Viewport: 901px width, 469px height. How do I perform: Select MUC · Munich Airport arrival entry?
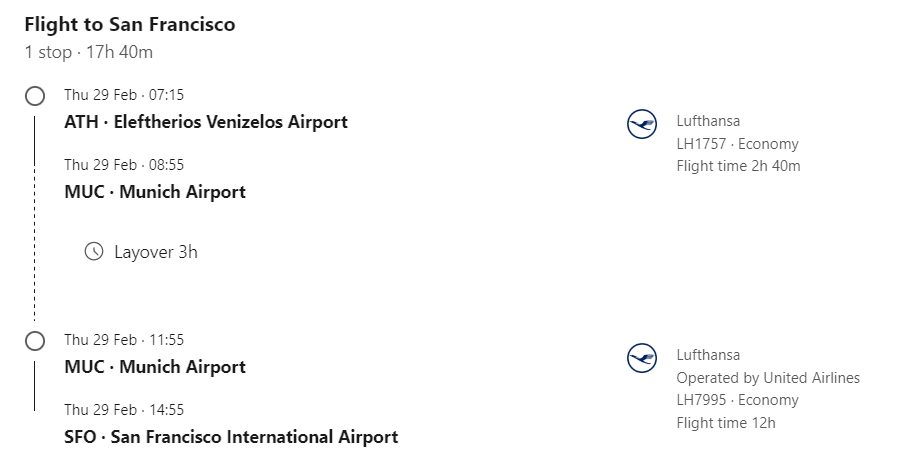pos(155,192)
